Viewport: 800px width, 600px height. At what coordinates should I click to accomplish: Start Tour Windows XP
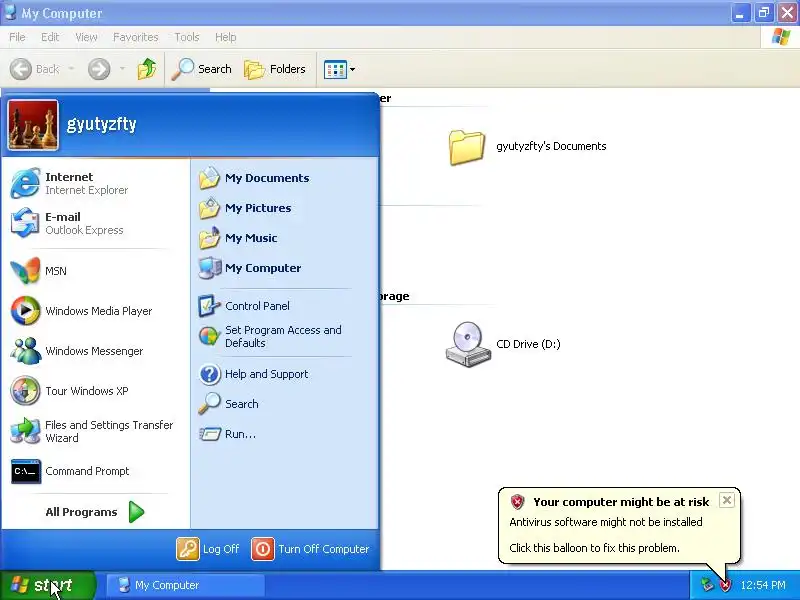pos(95,391)
